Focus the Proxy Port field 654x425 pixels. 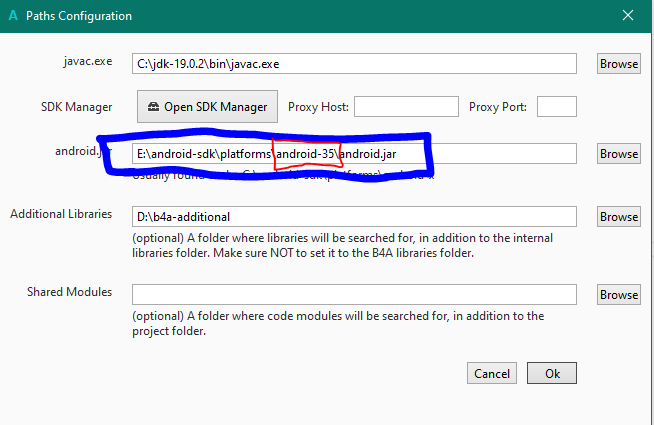point(557,107)
